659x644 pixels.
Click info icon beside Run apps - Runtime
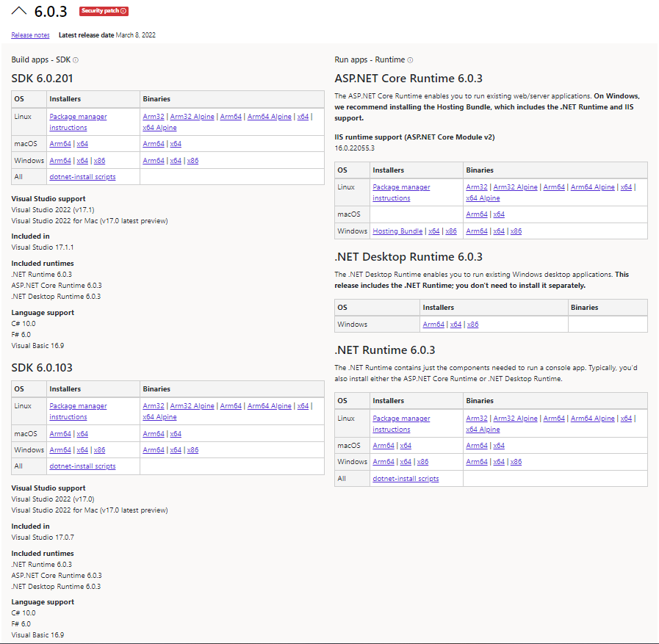[x=410, y=60]
